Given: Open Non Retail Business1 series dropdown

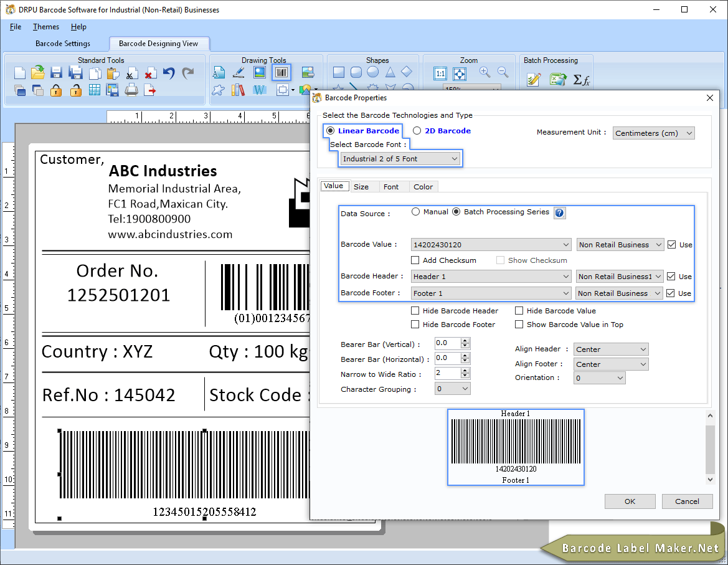Looking at the screenshot, I should 620,277.
